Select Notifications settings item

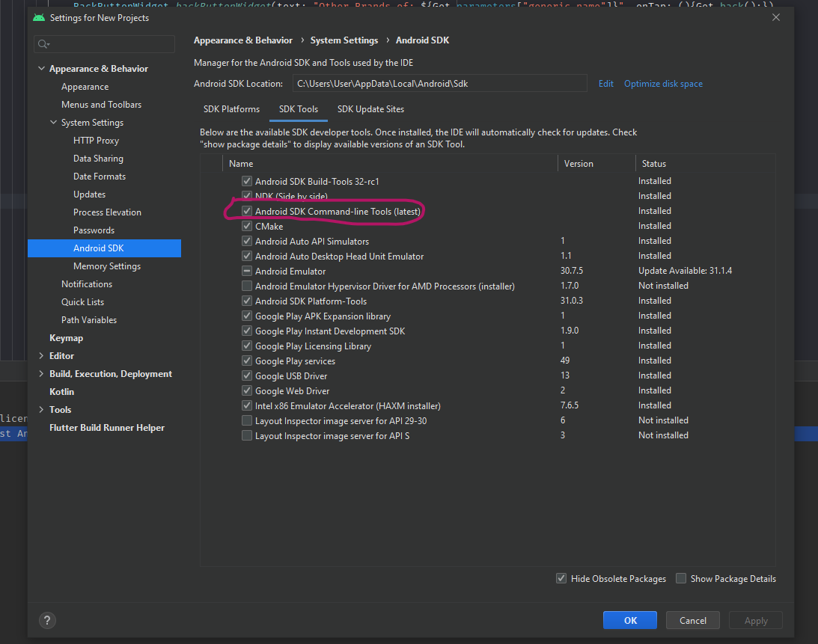tap(87, 283)
